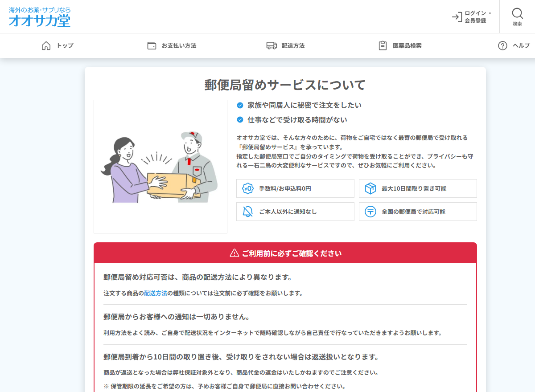535x392 pixels.
Task: Click ご本人以外に通知なし text
Action: pos(288,212)
